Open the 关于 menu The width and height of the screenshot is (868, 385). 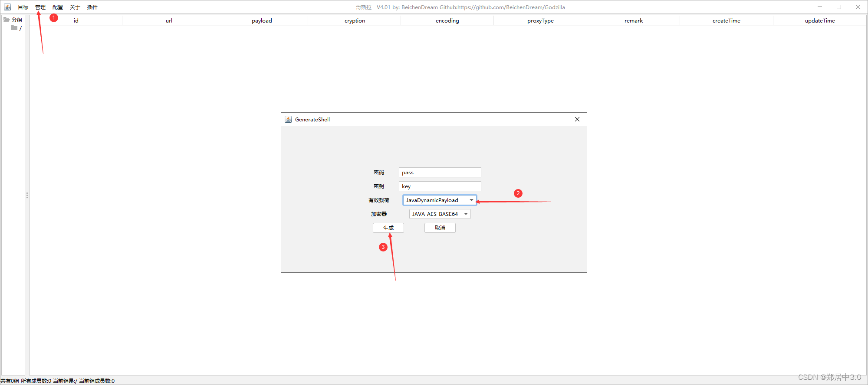(x=75, y=7)
